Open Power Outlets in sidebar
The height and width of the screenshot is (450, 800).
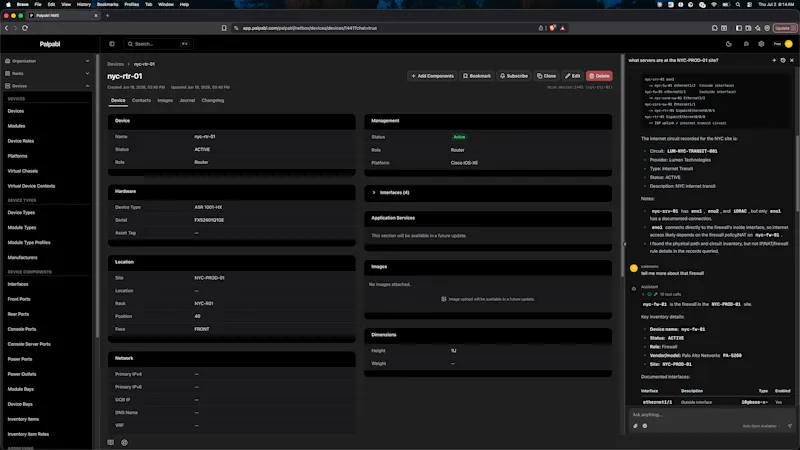22,374
